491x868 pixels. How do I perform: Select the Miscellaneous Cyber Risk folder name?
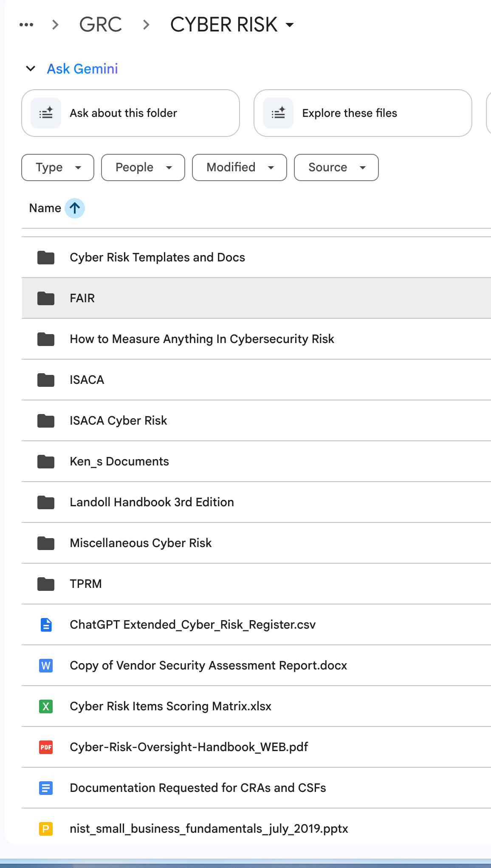(x=141, y=543)
